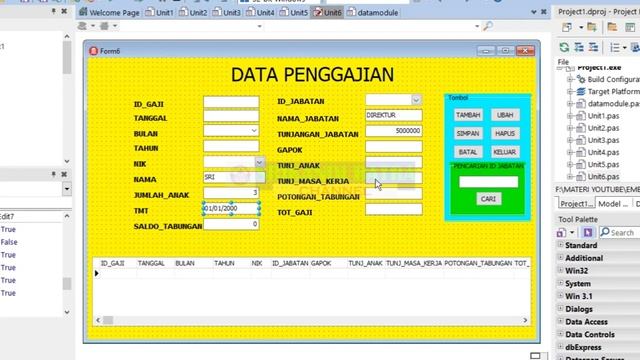The image size is (640, 360).
Task: Open the Object Inspector component dropdown
Action: (x=67, y=189)
